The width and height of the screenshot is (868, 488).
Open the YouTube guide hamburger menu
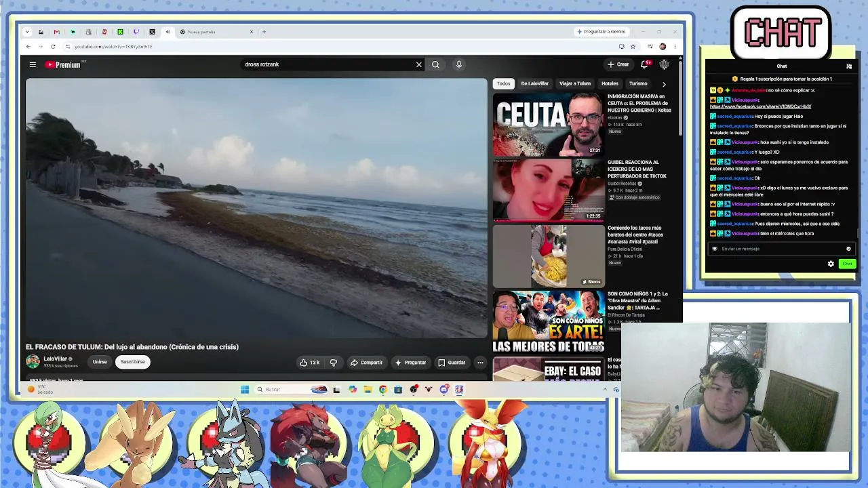pos(33,64)
